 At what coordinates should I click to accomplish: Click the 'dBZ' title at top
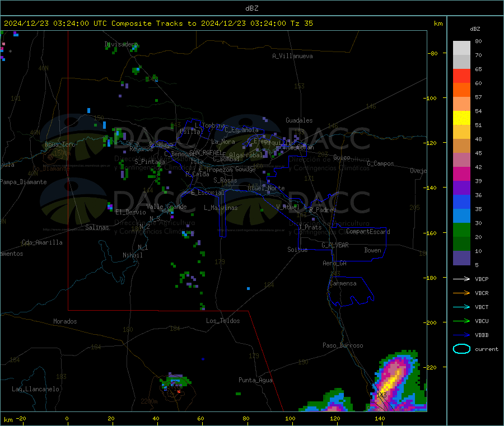click(x=251, y=8)
